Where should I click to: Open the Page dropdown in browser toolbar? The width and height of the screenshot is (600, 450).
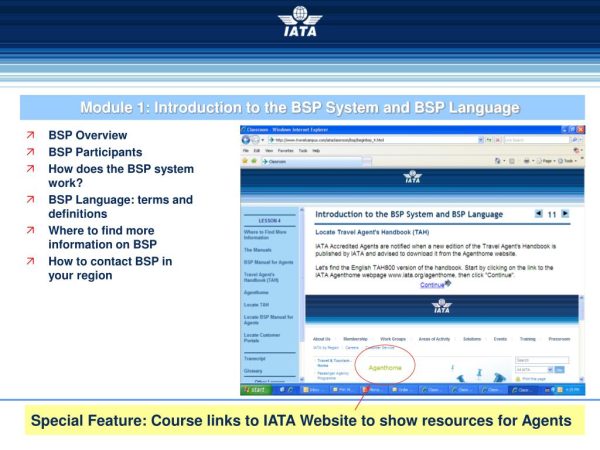click(x=546, y=160)
